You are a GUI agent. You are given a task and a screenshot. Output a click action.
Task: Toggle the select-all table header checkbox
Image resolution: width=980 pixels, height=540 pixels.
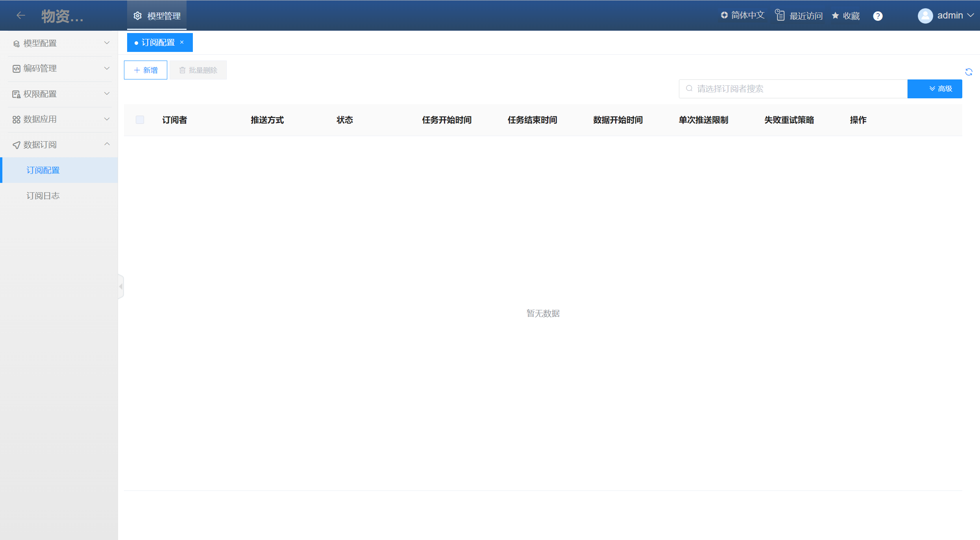[140, 120]
